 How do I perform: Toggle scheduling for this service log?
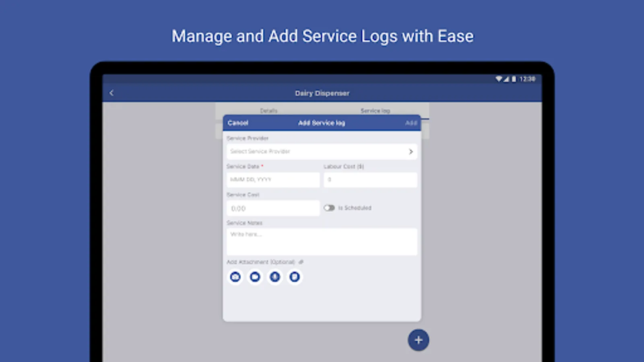pyautogui.click(x=330, y=208)
